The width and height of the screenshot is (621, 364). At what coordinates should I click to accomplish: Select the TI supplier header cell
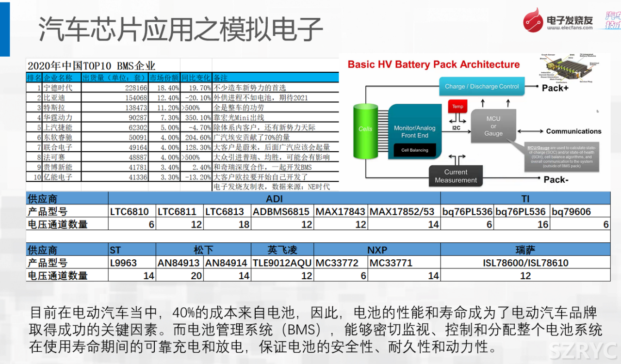[525, 198]
